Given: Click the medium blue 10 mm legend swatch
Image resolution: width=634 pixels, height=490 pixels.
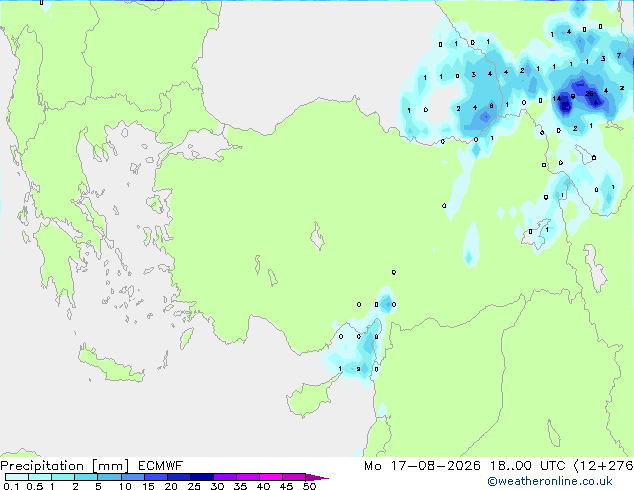Looking at the screenshot, I should [x=132, y=477].
